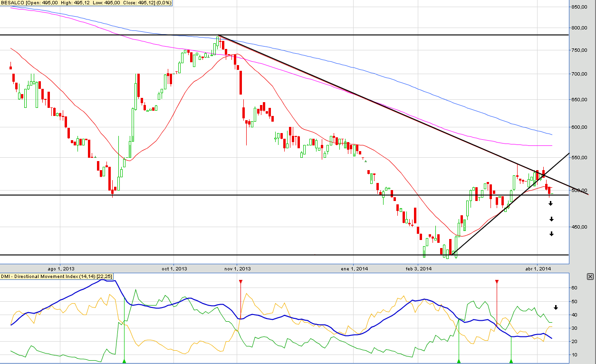Click the 'nov 1, 2013' date label
Viewport: 596px width, 364px height.
click(237, 268)
